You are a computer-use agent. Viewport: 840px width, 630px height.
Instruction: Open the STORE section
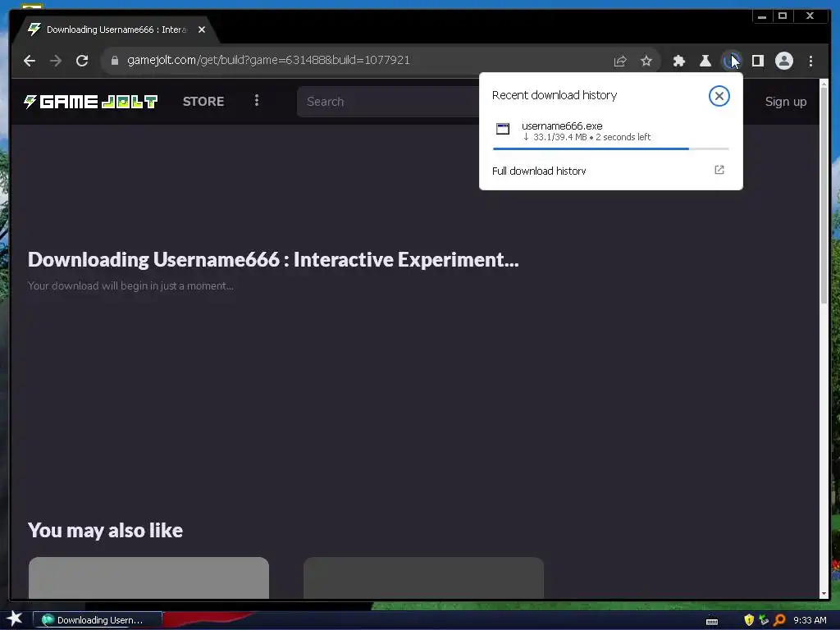[203, 101]
